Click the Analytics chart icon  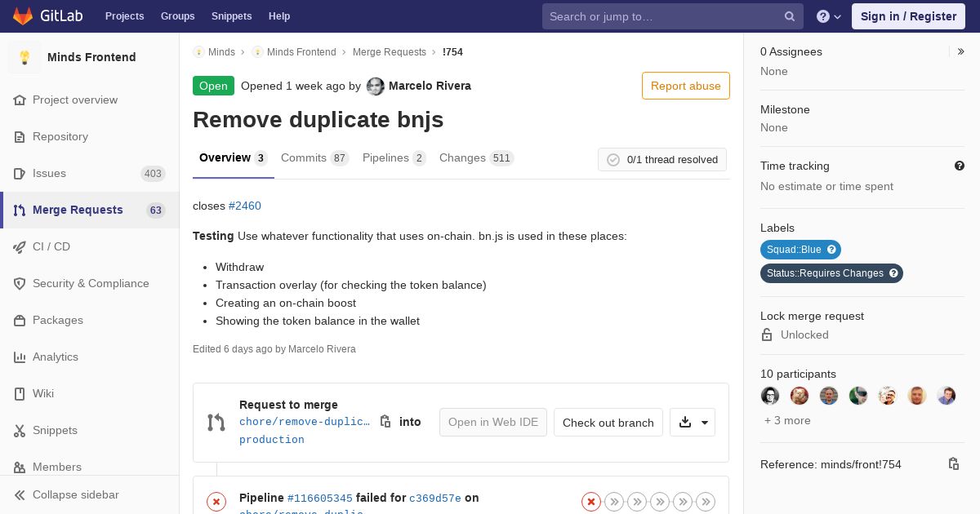[x=20, y=357]
